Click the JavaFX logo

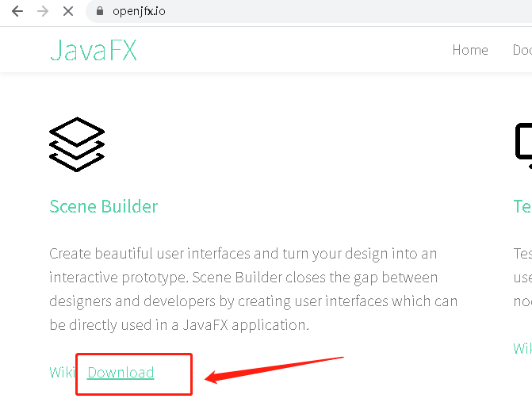coord(93,50)
